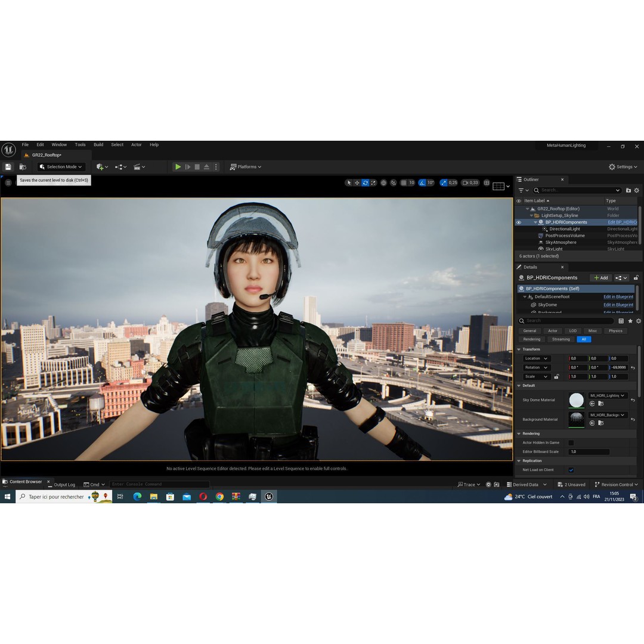
Task: Create new folder in Outliner
Action: (628, 190)
